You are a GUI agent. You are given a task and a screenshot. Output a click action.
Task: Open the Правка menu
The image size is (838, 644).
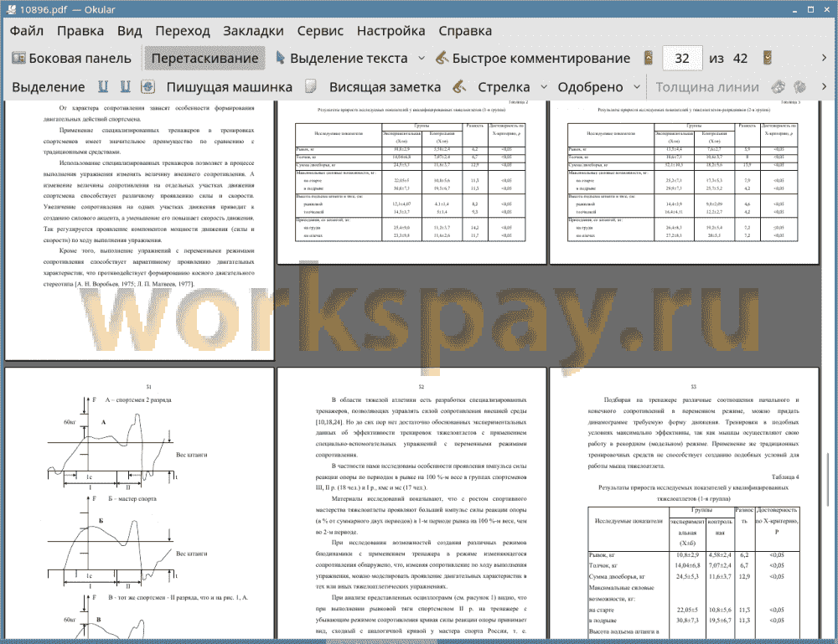coord(80,31)
